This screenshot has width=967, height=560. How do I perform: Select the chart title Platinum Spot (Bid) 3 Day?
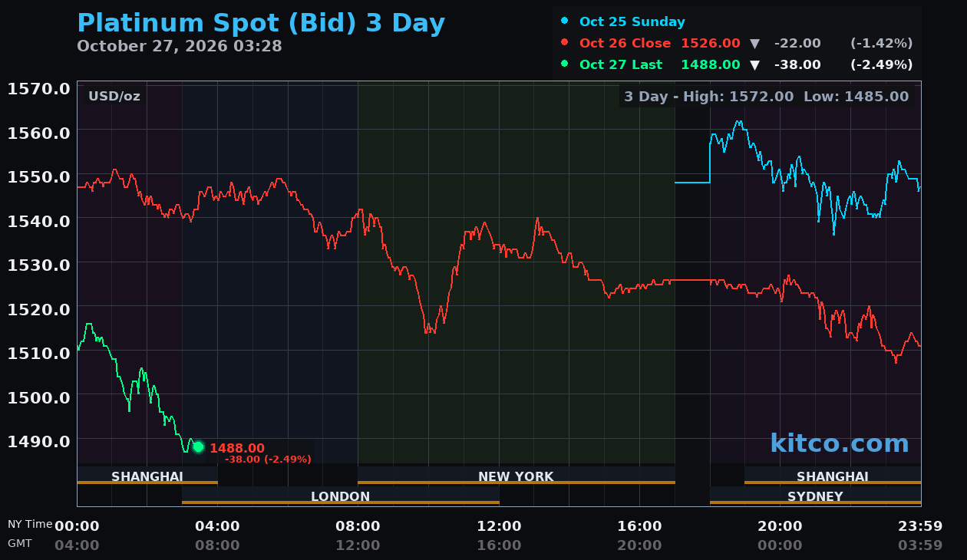point(261,23)
